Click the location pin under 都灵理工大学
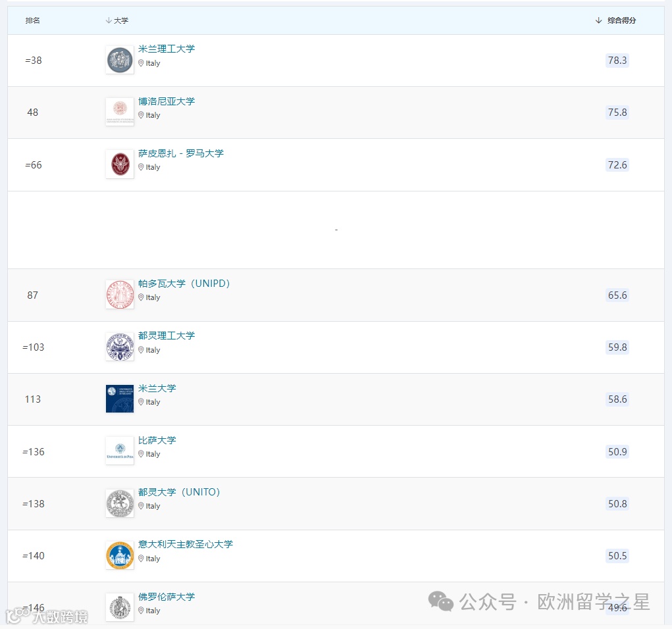The width and height of the screenshot is (672, 629). click(x=141, y=349)
